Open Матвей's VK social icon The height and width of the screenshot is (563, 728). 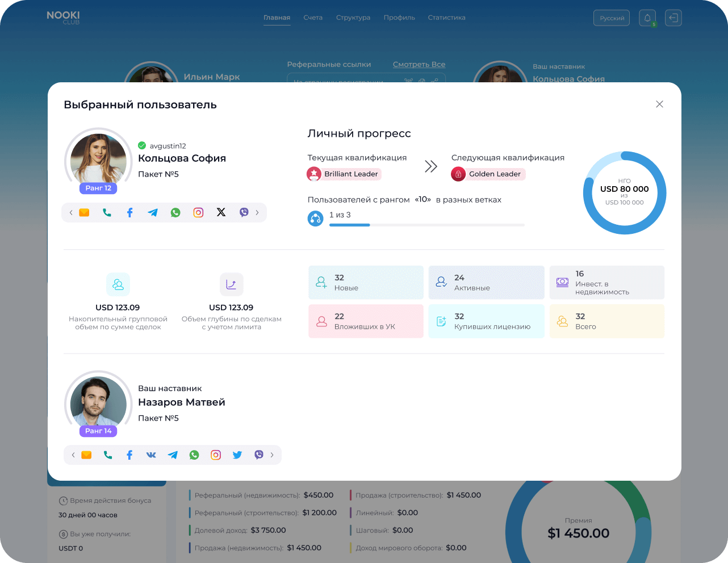click(151, 455)
